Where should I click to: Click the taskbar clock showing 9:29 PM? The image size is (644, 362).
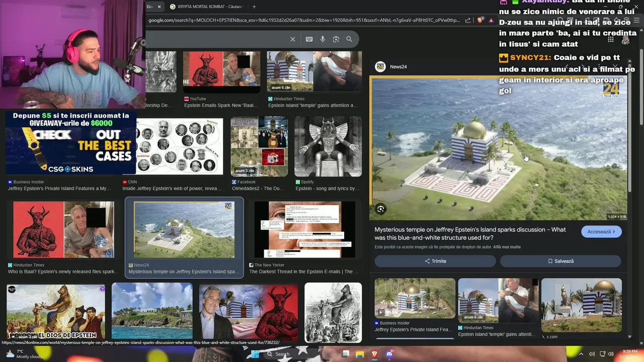tap(627, 354)
